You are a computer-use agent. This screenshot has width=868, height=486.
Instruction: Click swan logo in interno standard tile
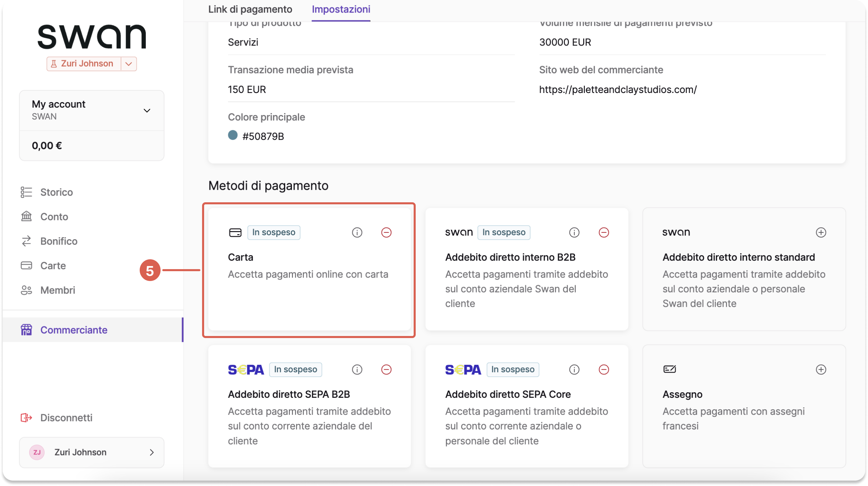pyautogui.click(x=676, y=232)
